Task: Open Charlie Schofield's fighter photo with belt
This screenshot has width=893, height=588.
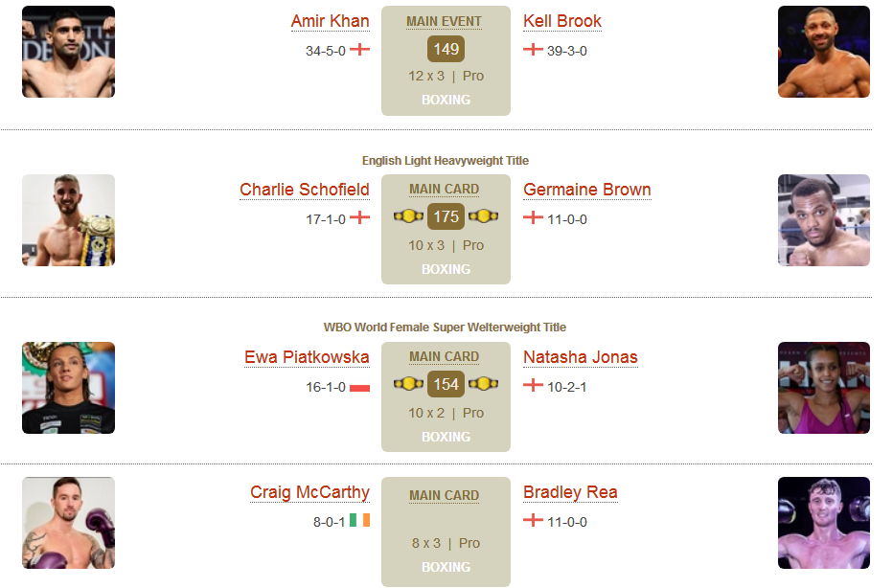Action: pyautogui.click(x=68, y=220)
